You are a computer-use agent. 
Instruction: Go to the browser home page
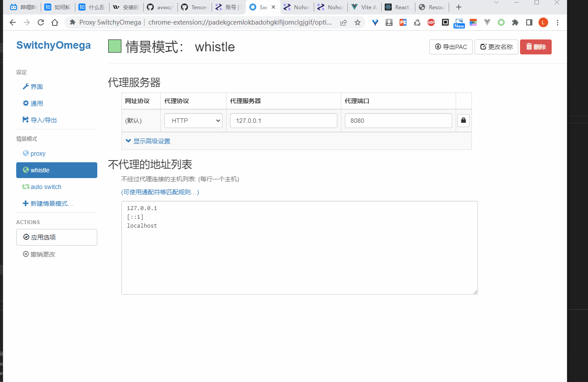55,22
